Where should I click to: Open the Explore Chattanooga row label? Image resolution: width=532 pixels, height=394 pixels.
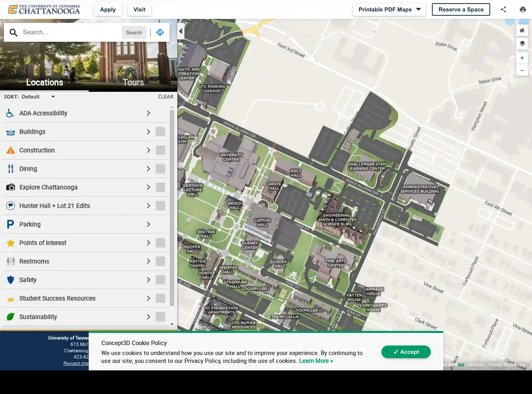(48, 187)
